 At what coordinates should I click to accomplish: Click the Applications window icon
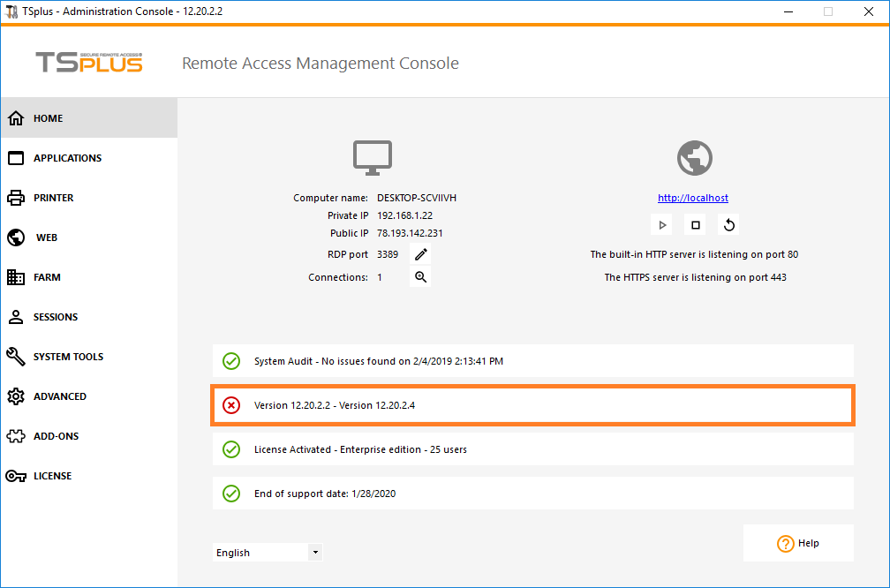click(16, 158)
